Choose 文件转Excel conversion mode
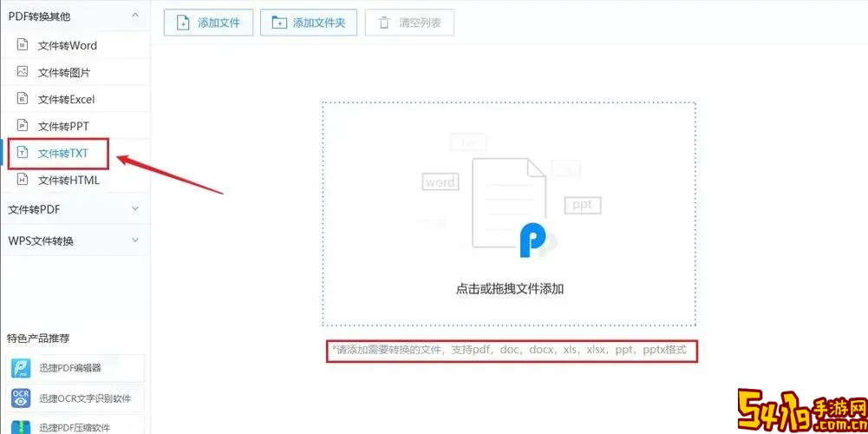This screenshot has height=434, width=868. click(75, 99)
